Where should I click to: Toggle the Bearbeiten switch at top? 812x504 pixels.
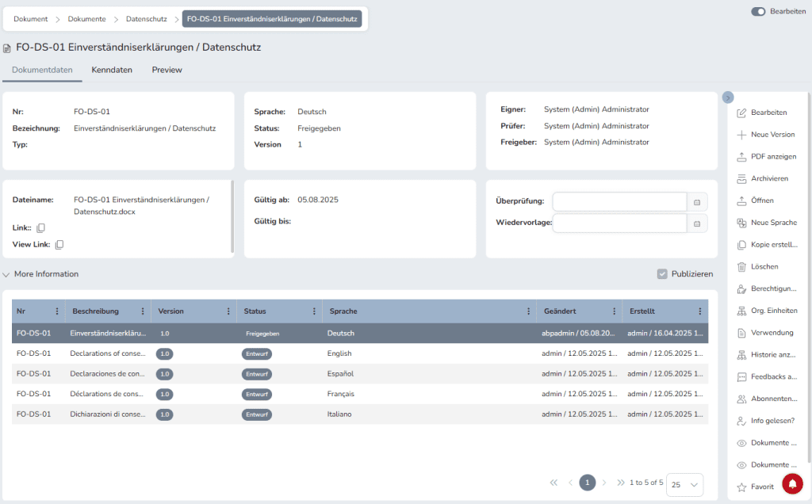pos(758,12)
